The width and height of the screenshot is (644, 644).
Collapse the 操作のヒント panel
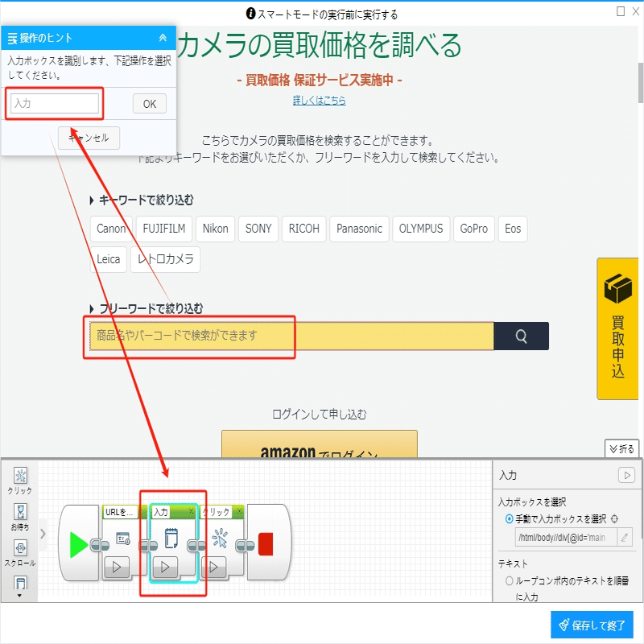pyautogui.click(x=163, y=38)
